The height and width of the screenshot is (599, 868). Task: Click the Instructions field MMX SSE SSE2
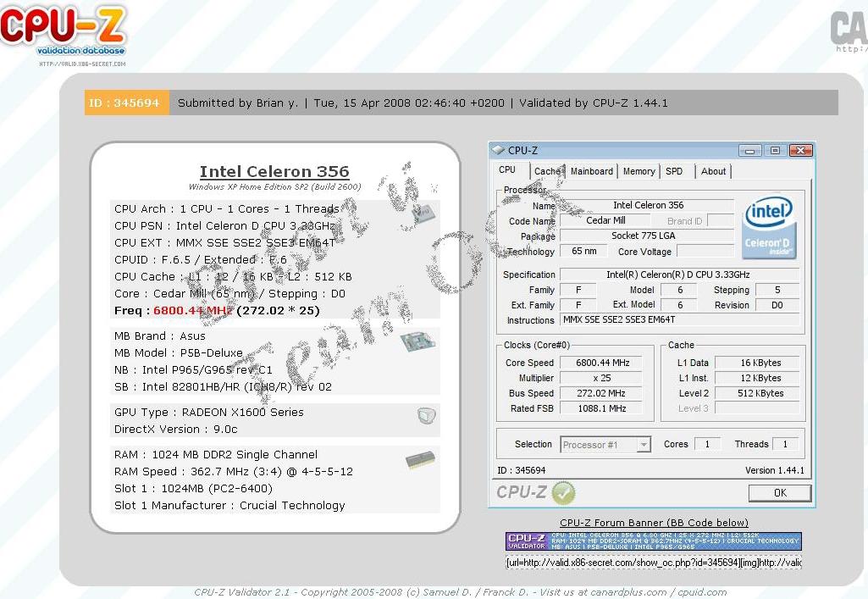pyautogui.click(x=679, y=320)
